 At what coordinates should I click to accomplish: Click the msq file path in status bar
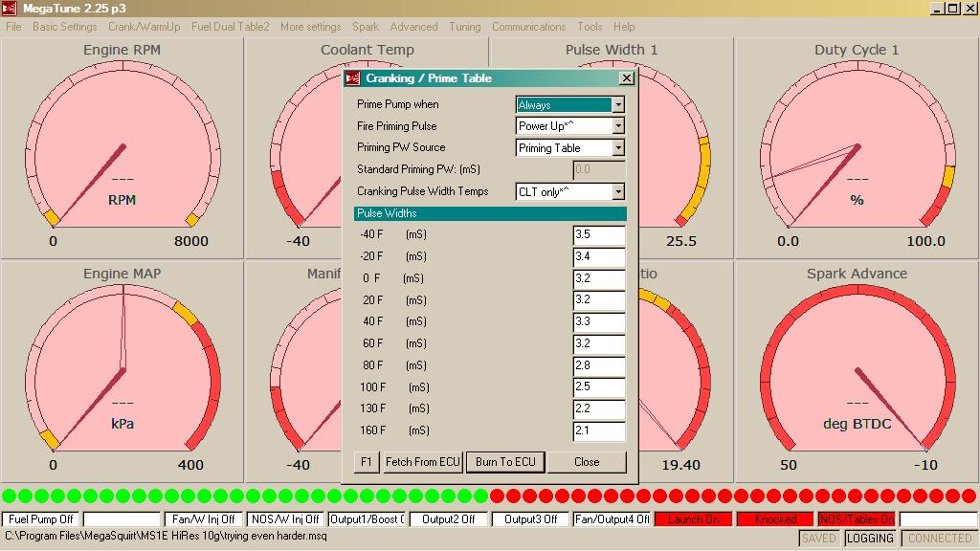(x=166, y=536)
